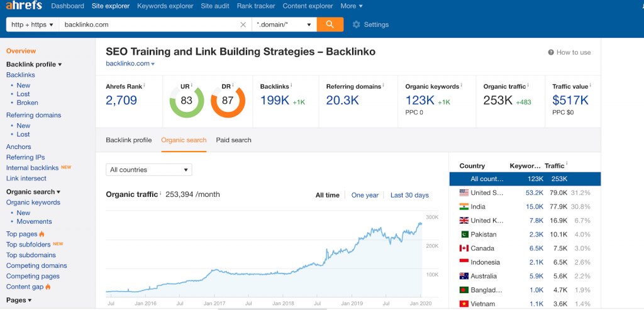Viewport: 644px width, 310px height.
Task: Click the United Kingdom flag icon
Action: (464, 221)
